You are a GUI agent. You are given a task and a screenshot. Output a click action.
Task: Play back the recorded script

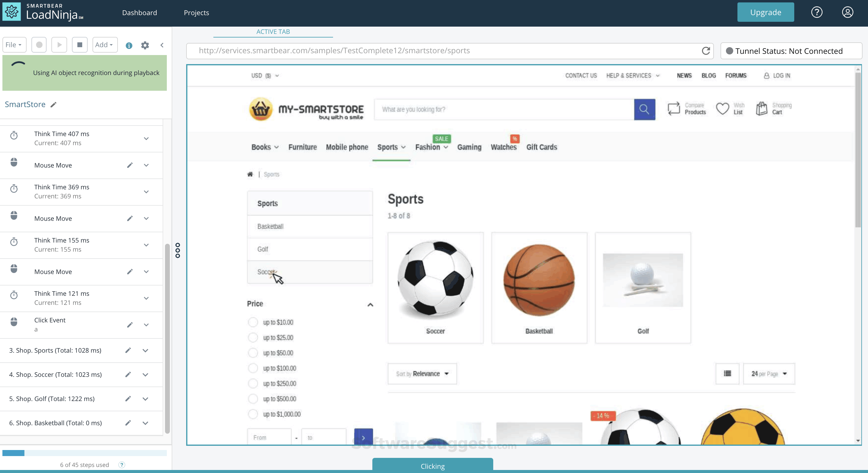coord(59,44)
